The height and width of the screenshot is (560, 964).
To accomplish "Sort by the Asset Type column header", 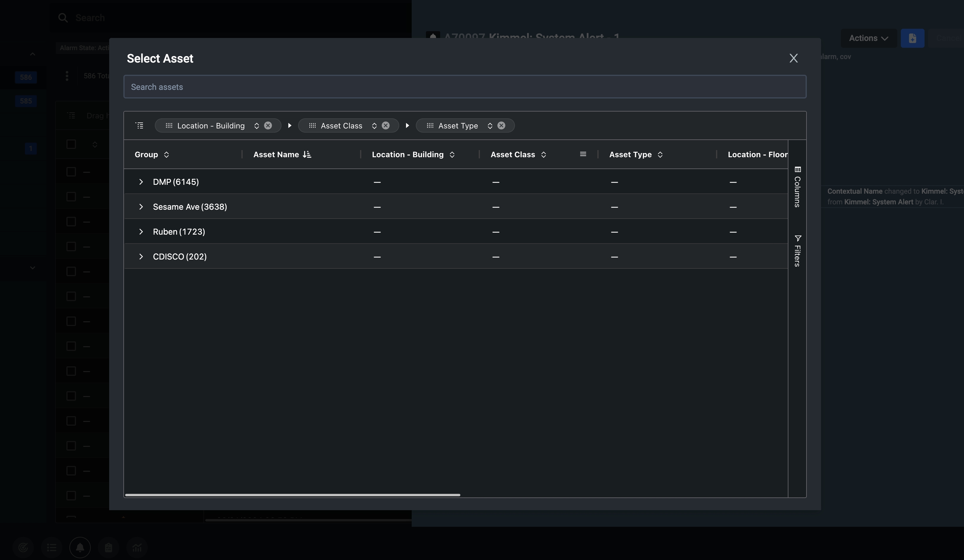I will [630, 155].
